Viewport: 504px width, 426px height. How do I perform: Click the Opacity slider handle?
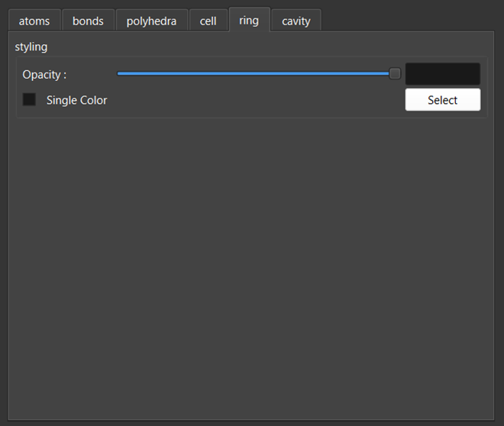click(x=395, y=74)
